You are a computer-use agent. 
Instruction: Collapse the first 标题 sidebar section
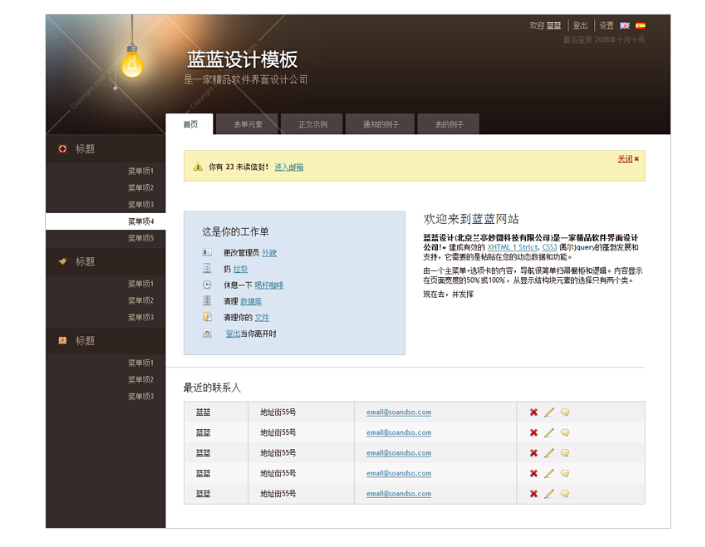85,149
